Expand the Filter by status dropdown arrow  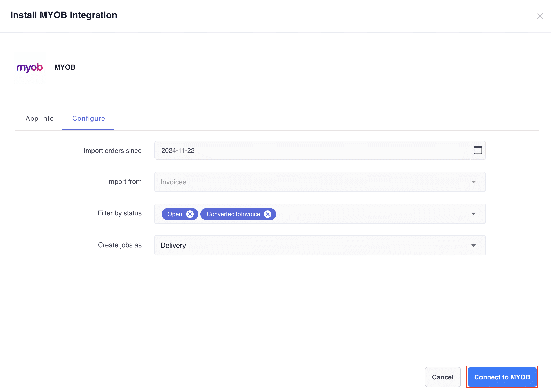pyautogui.click(x=473, y=214)
